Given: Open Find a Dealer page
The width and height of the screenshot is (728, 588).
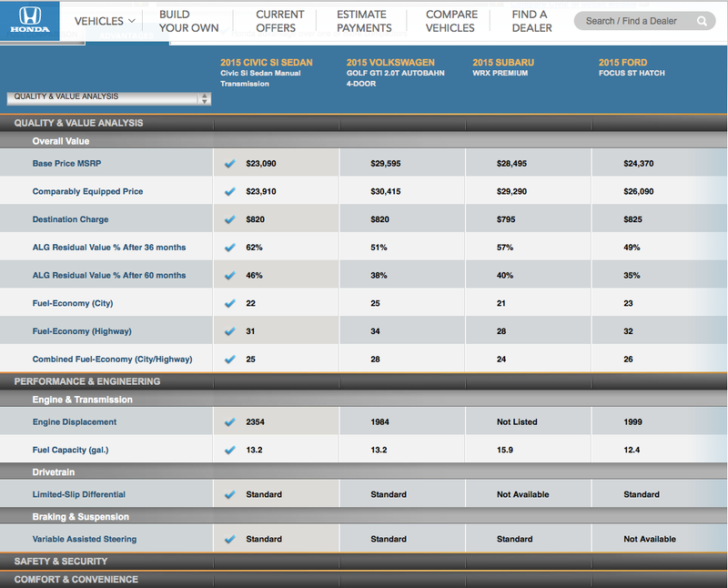Looking at the screenshot, I should [x=531, y=21].
